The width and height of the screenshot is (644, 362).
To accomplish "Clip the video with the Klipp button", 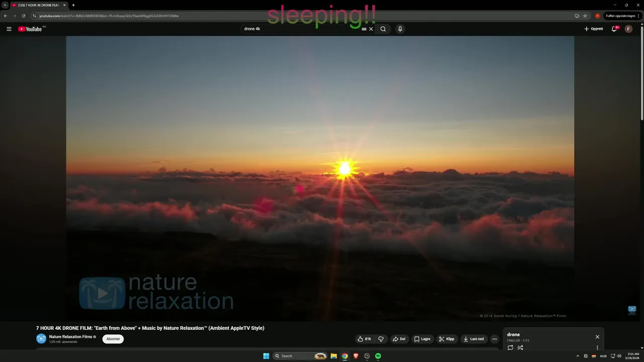I will 447,339.
